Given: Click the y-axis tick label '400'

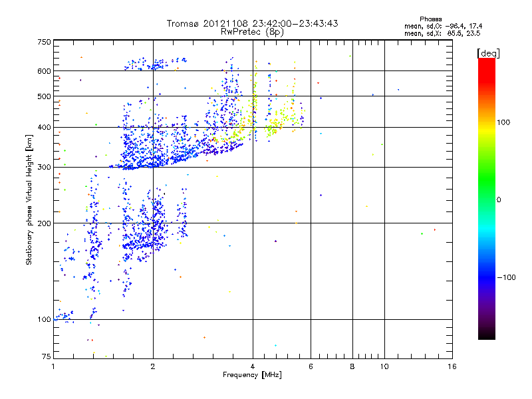Looking at the screenshot, I should tap(44, 128).
